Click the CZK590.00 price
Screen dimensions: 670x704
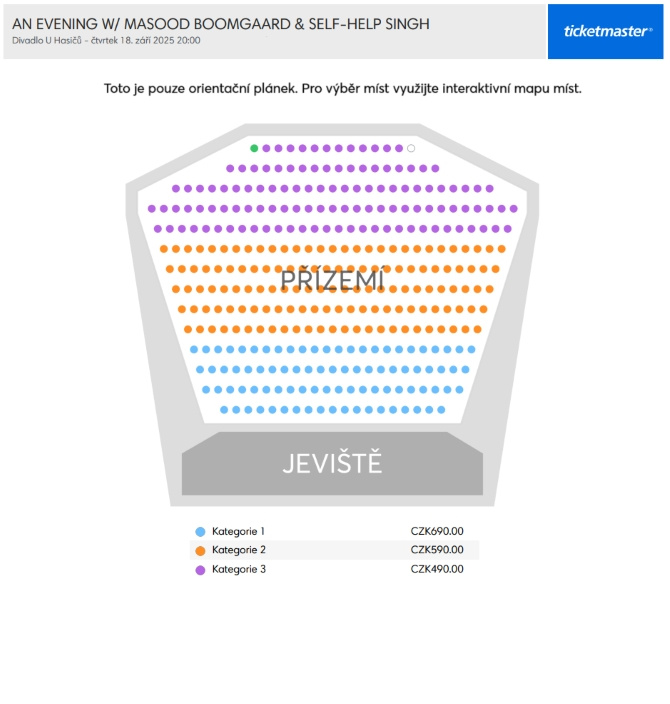(x=437, y=550)
